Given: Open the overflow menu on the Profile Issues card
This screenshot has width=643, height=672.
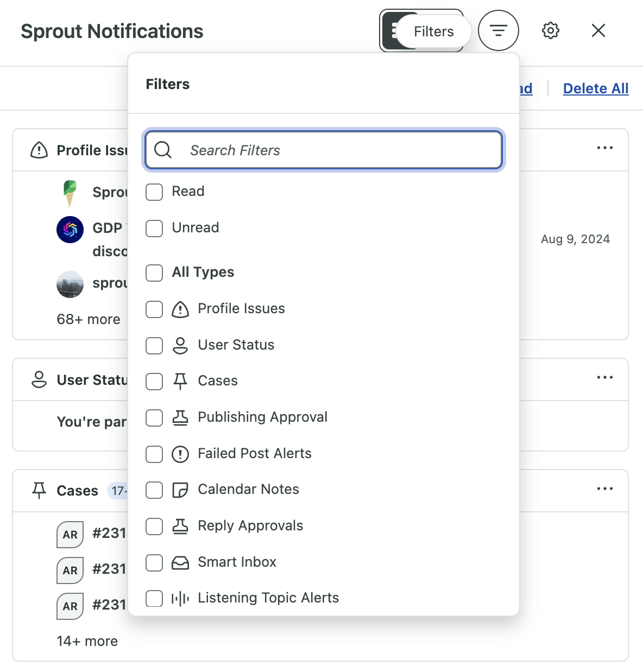Looking at the screenshot, I should tap(605, 147).
